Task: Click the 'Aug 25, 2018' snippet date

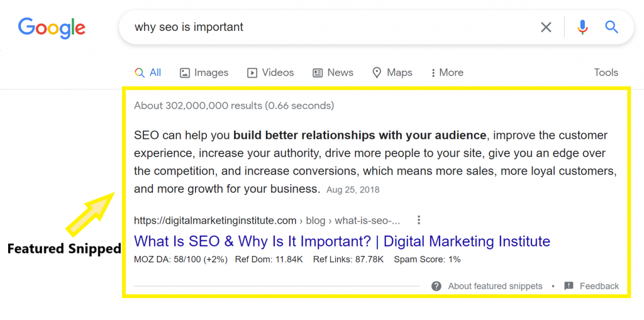Action: point(353,190)
